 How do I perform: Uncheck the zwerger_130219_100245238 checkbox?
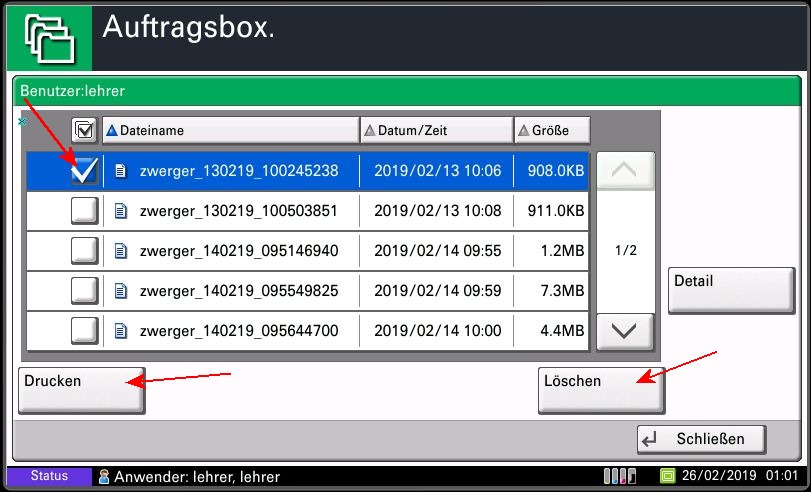pos(84,171)
